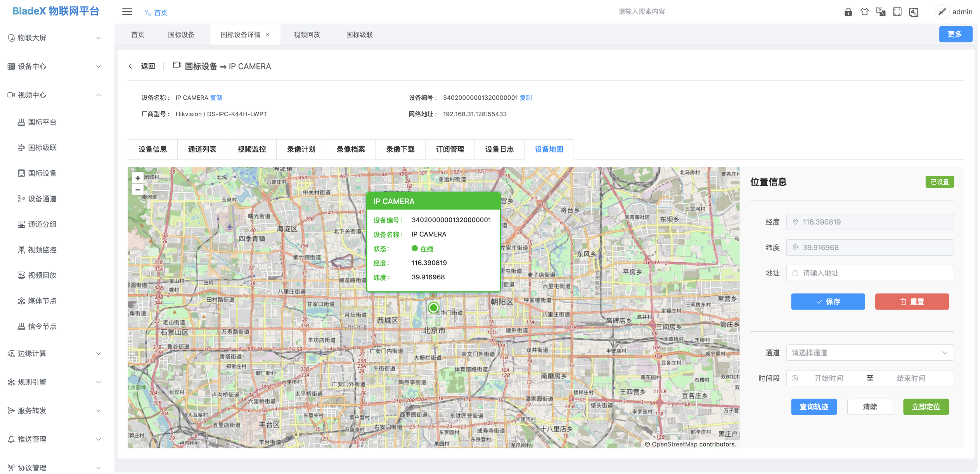The width and height of the screenshot is (980, 474).
Task: Open 国标平台 in sidebar
Action: tap(42, 122)
